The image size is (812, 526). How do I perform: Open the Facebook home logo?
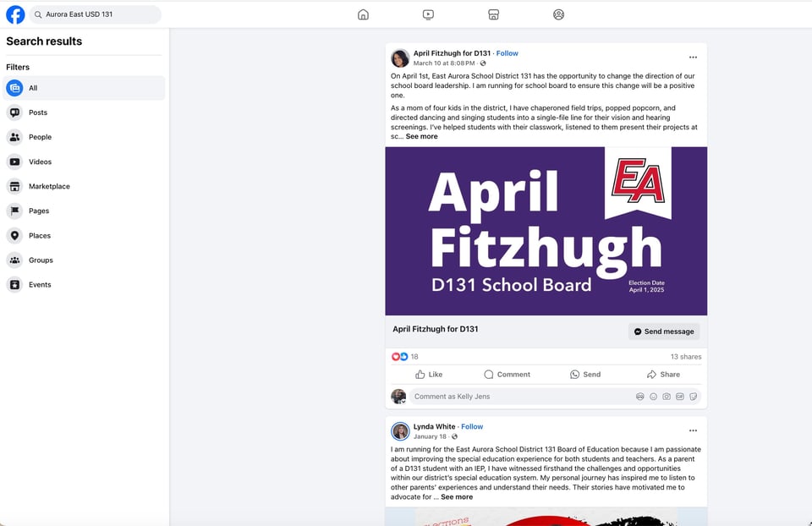coord(15,14)
